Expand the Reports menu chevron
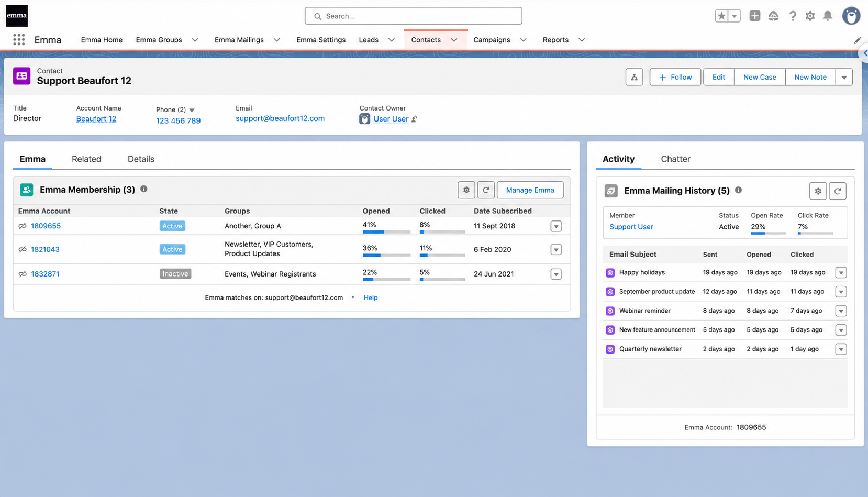Viewport: 868px width, 497px height. (x=581, y=40)
